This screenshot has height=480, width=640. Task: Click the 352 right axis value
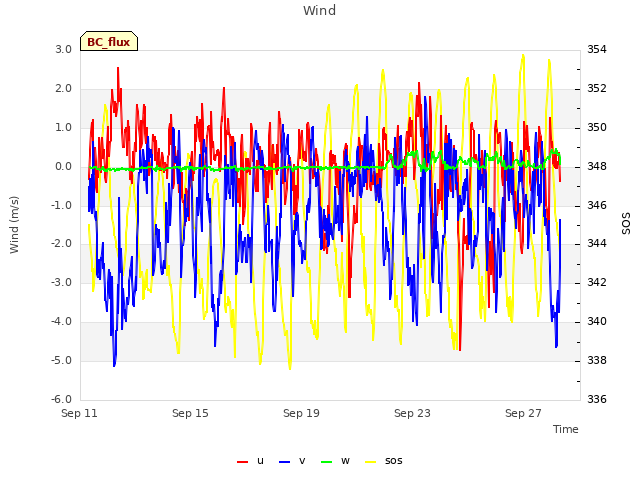[597, 88]
